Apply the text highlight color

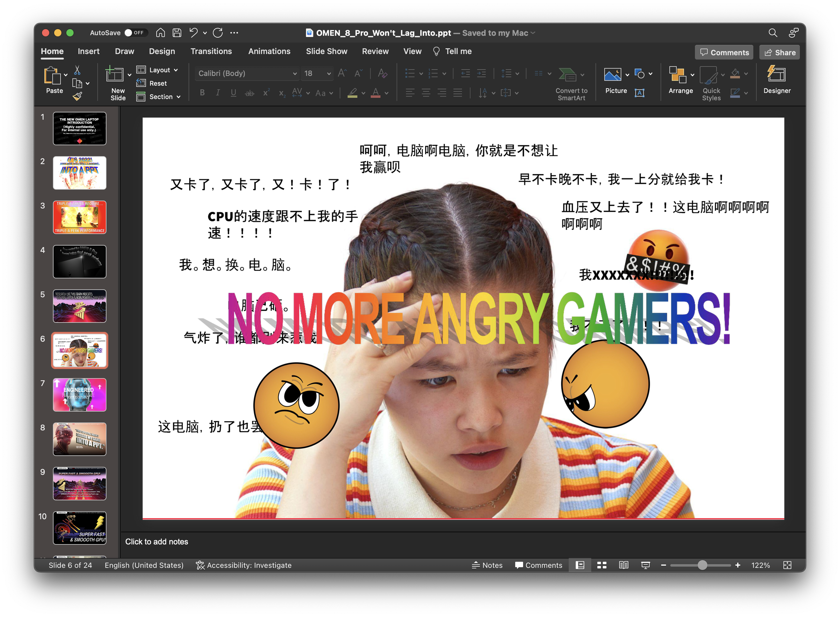tap(352, 93)
